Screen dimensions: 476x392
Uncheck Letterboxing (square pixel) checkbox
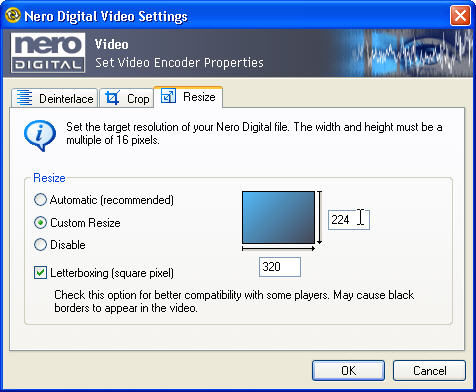tap(40, 273)
